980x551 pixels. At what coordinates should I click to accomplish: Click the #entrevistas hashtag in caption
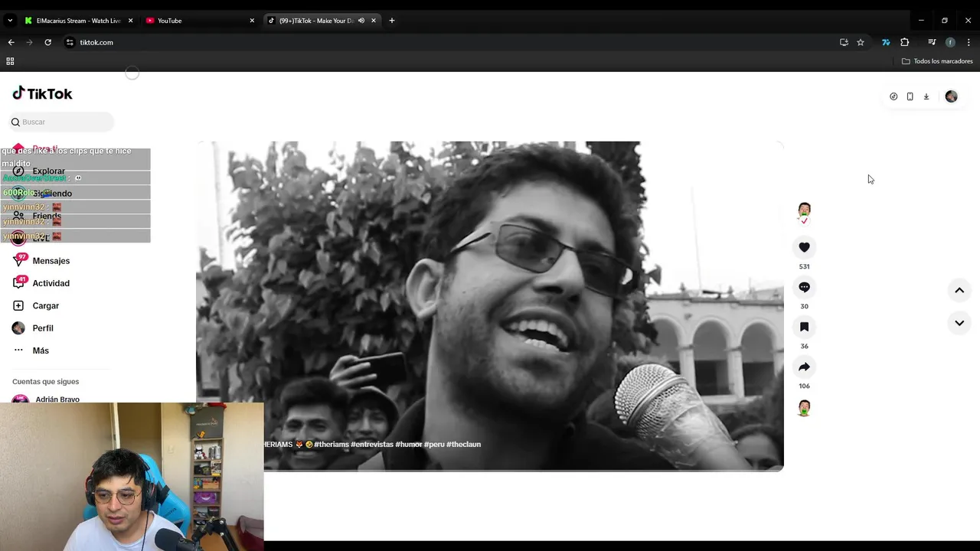[372, 444]
